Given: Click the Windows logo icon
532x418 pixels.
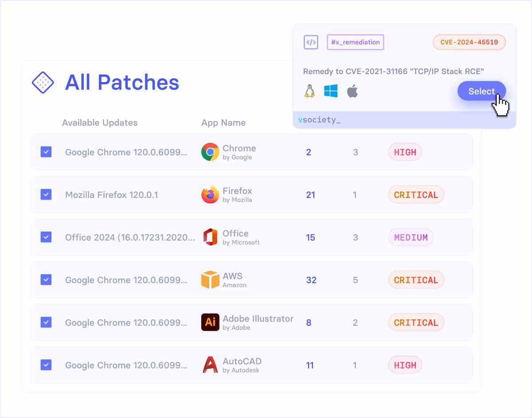Looking at the screenshot, I should tap(331, 91).
